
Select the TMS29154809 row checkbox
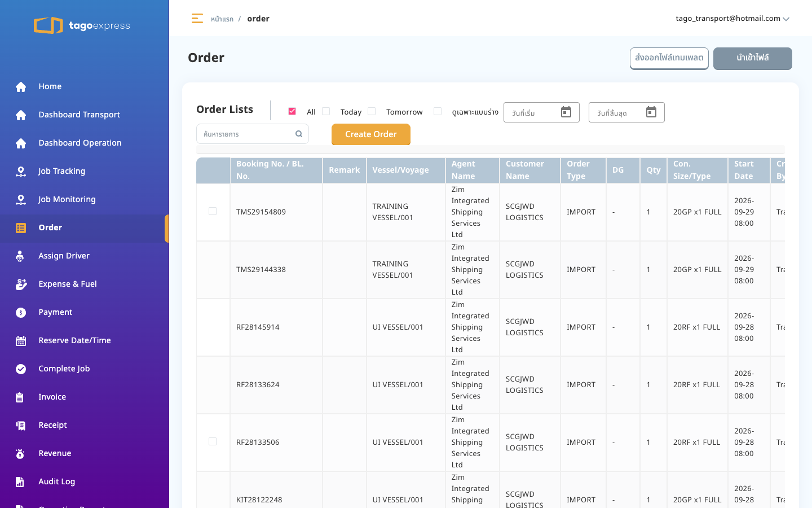pos(213,211)
